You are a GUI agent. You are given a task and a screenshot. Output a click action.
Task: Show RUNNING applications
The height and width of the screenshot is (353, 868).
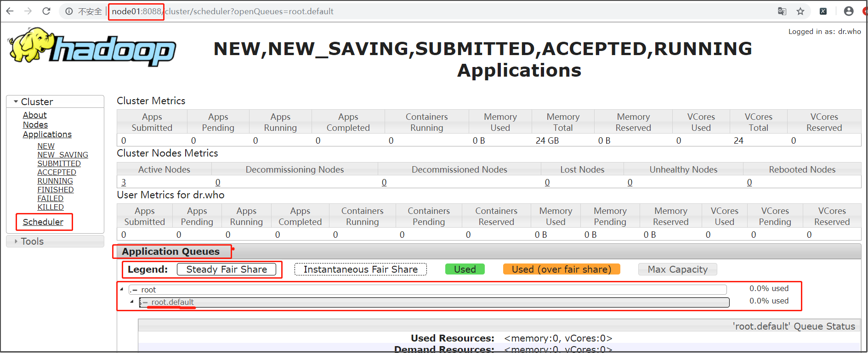pyautogui.click(x=55, y=181)
